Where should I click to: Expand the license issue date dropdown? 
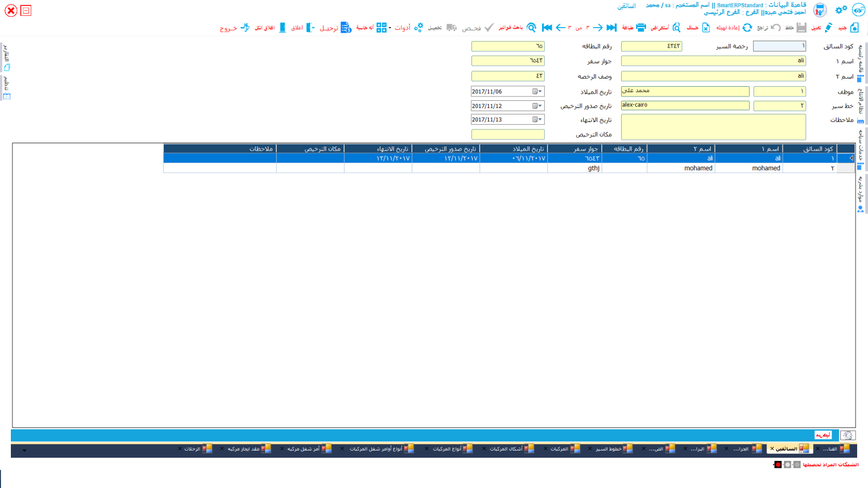pos(537,106)
